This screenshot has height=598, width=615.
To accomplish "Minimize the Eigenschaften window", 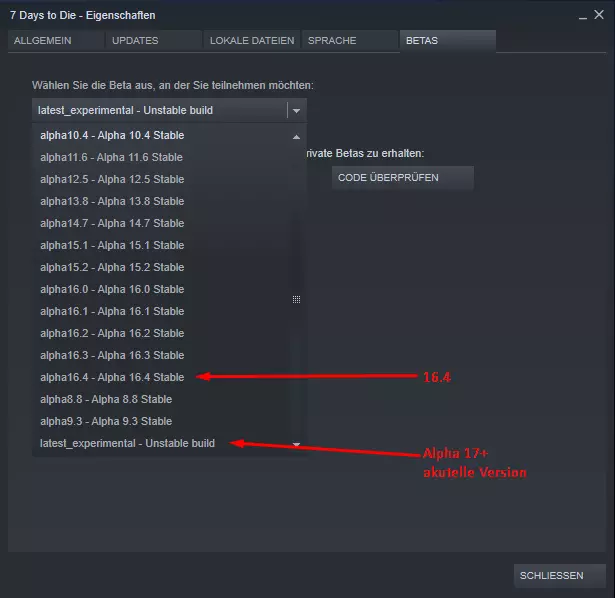I will (x=583, y=16).
